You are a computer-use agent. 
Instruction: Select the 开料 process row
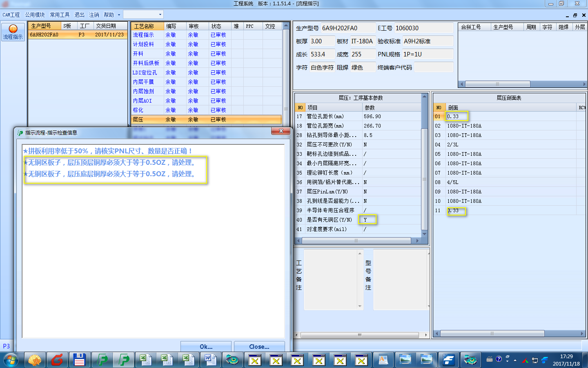[206, 54]
